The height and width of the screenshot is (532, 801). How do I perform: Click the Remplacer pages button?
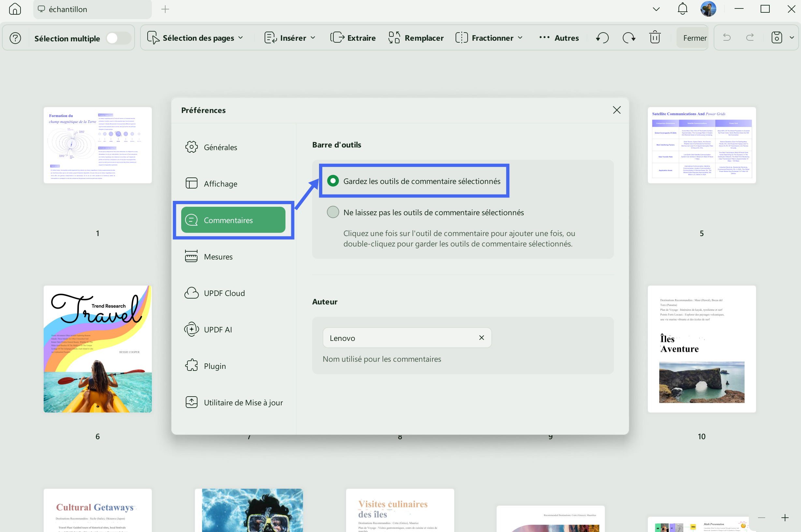(416, 38)
